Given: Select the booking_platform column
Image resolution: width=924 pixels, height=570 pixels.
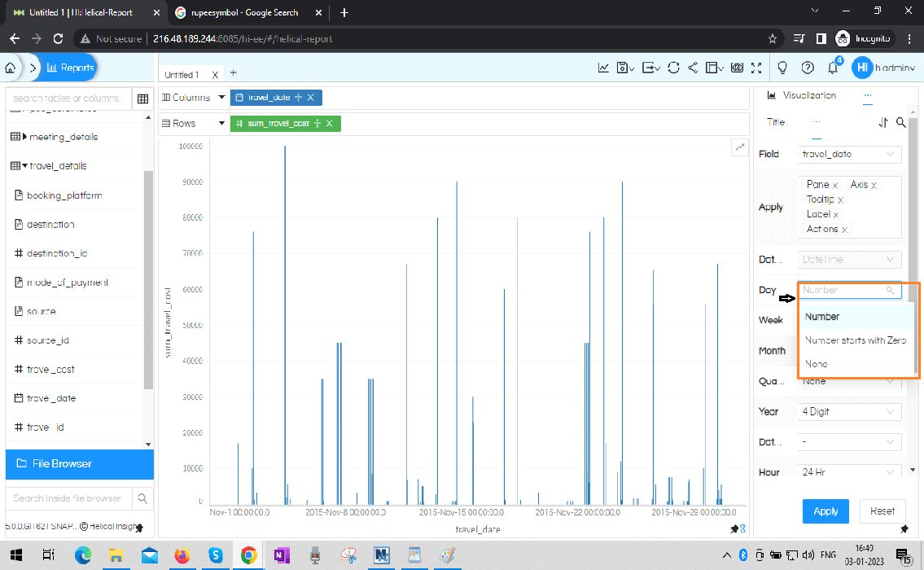Looking at the screenshot, I should (64, 195).
